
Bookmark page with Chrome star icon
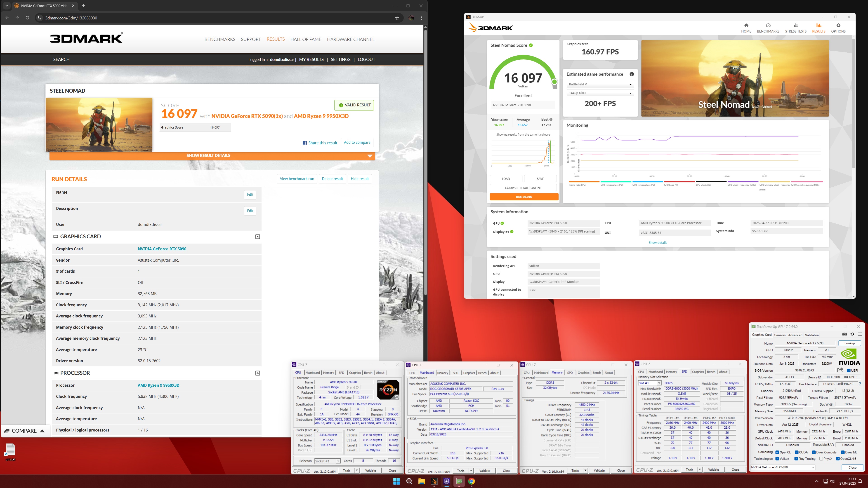(397, 18)
